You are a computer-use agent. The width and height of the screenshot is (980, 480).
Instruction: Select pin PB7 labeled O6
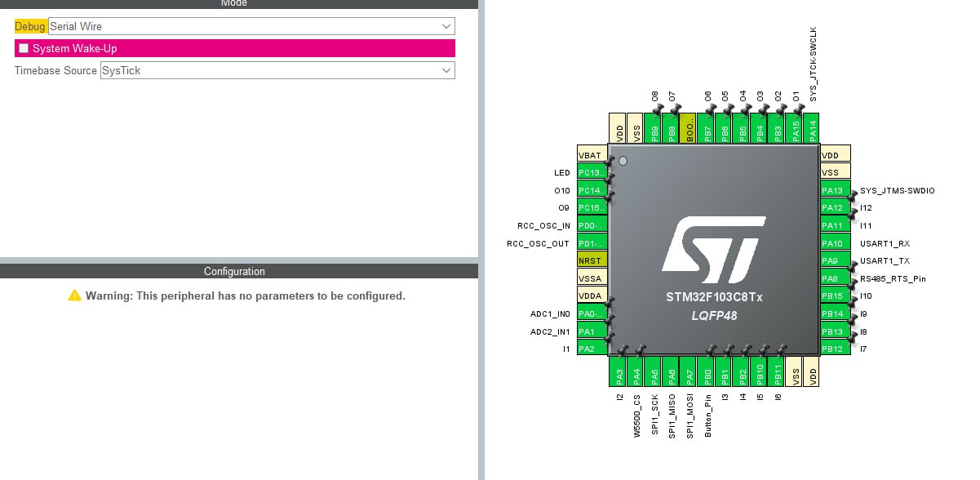click(x=707, y=129)
